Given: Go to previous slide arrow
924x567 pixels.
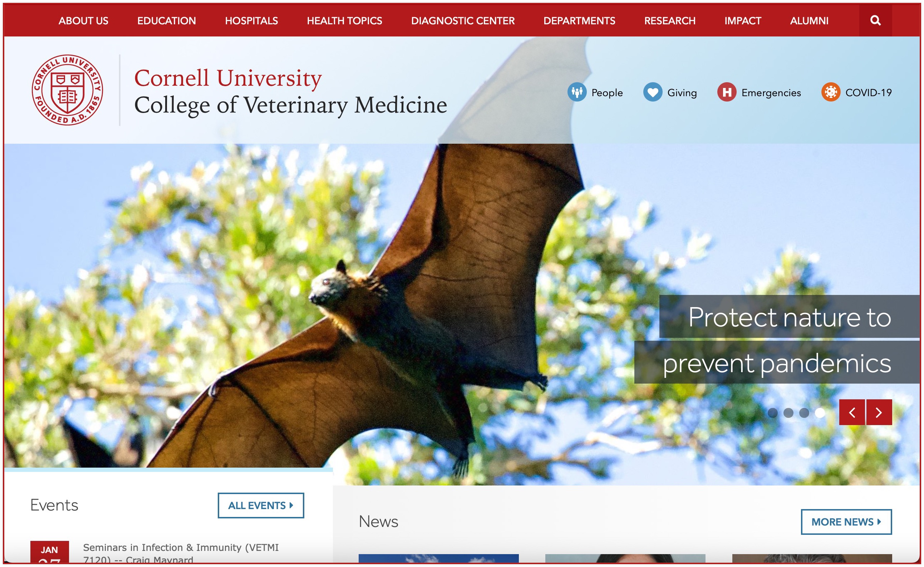Looking at the screenshot, I should pos(852,412).
